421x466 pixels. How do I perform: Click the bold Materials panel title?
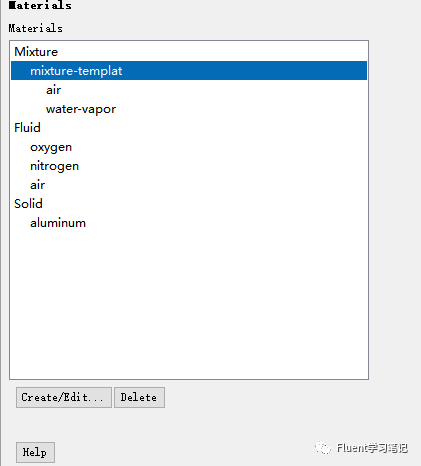click(x=40, y=5)
